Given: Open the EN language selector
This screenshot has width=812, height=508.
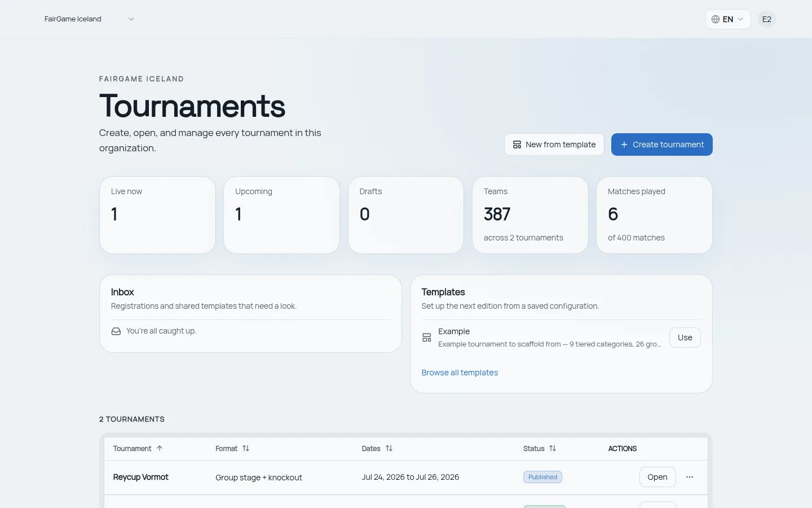Looking at the screenshot, I should click(x=728, y=19).
